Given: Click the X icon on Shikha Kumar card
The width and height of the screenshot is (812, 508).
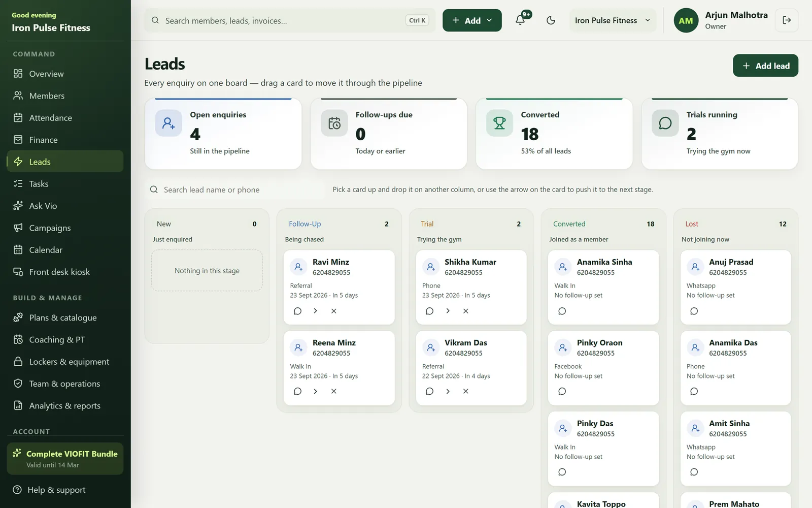Looking at the screenshot, I should tap(465, 311).
